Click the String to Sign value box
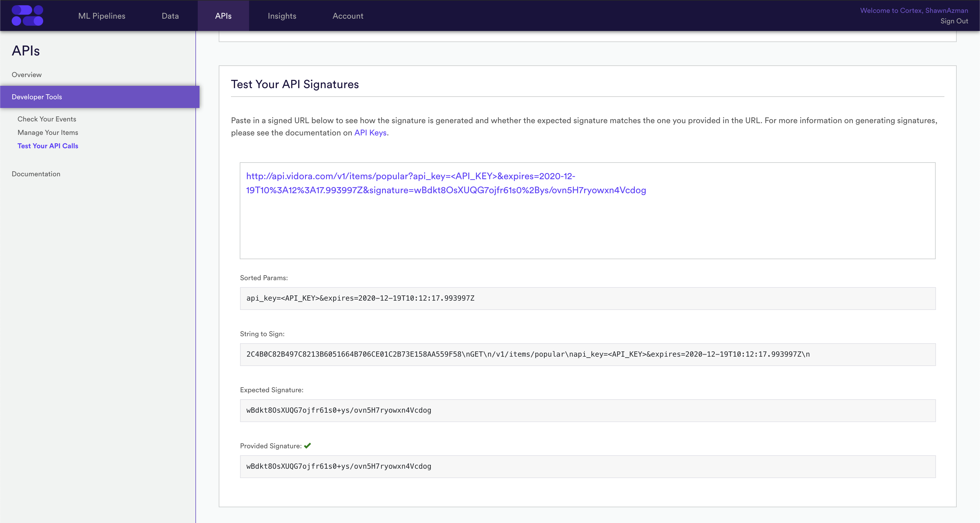 pyautogui.click(x=587, y=354)
